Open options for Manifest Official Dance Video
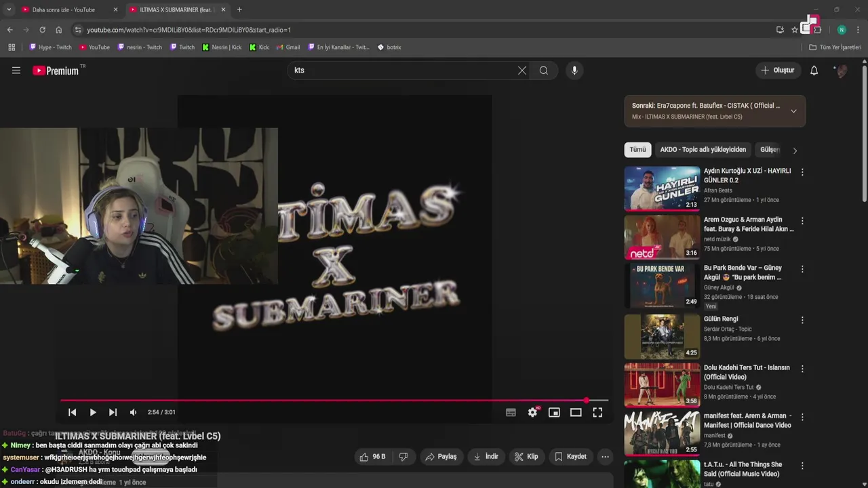This screenshot has width=868, height=488. click(x=802, y=417)
